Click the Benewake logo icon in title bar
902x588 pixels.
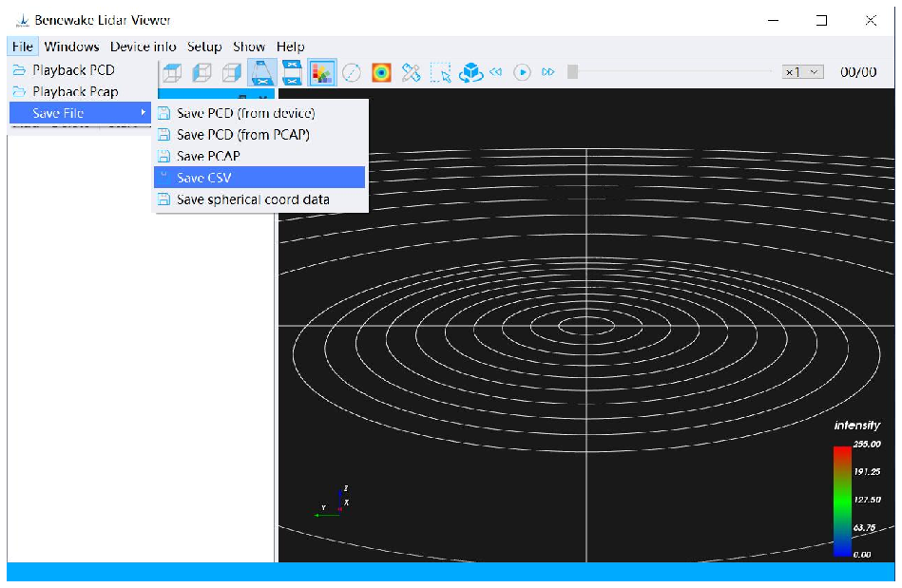click(x=23, y=21)
